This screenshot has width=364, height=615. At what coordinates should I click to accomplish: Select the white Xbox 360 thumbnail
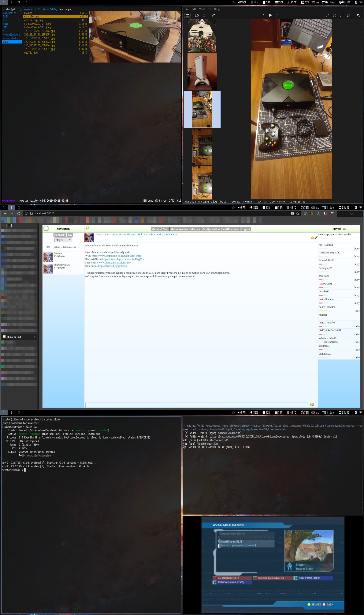(202, 72)
